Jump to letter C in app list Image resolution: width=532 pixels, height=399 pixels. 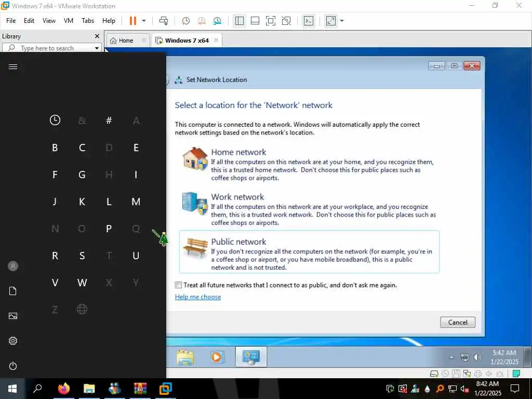point(82,148)
